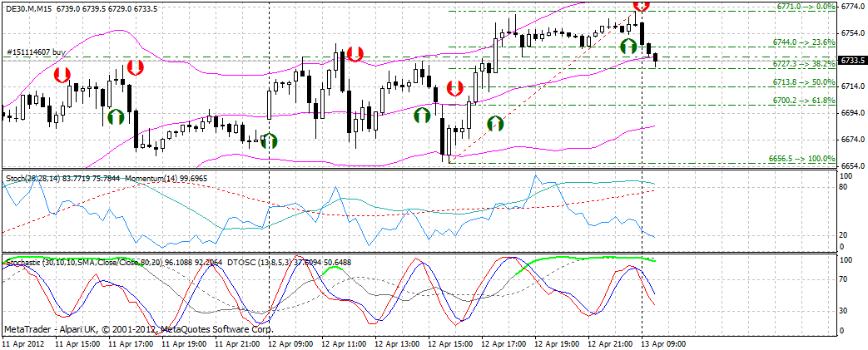Click the 6774.0 price axis label
Viewport: 868px width, 350px height.
[x=852, y=7]
